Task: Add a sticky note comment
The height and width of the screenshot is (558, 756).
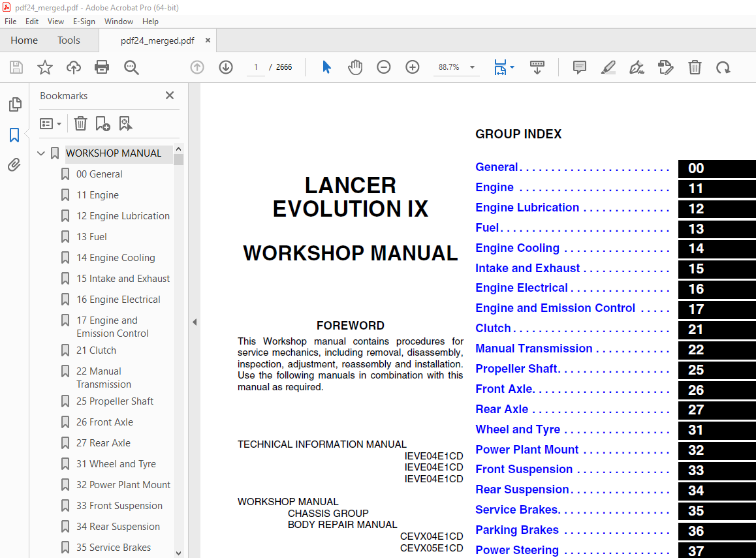Action: coord(580,67)
